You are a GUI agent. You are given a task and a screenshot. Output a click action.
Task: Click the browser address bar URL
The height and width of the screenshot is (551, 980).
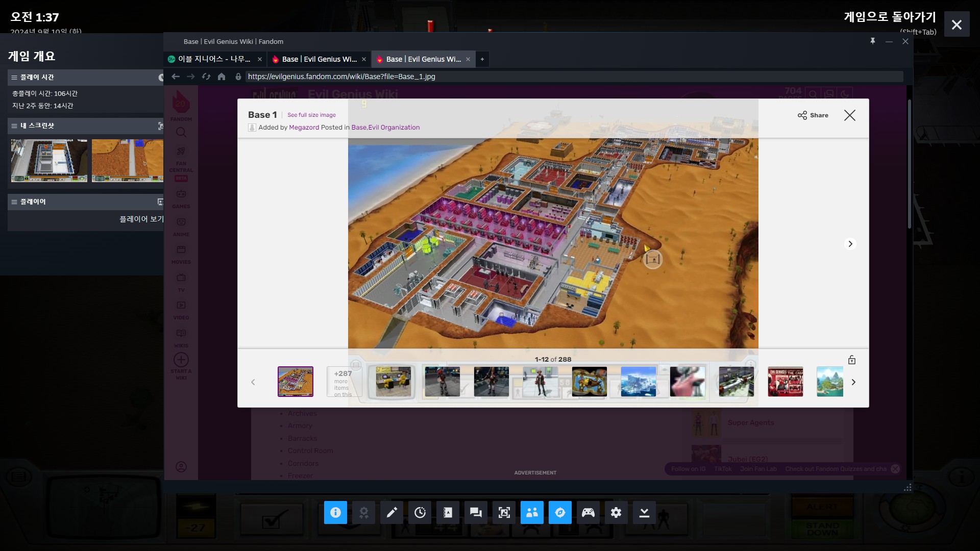coord(341,77)
